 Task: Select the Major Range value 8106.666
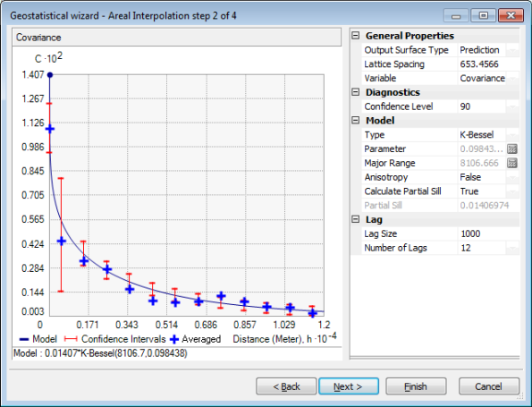482,163
